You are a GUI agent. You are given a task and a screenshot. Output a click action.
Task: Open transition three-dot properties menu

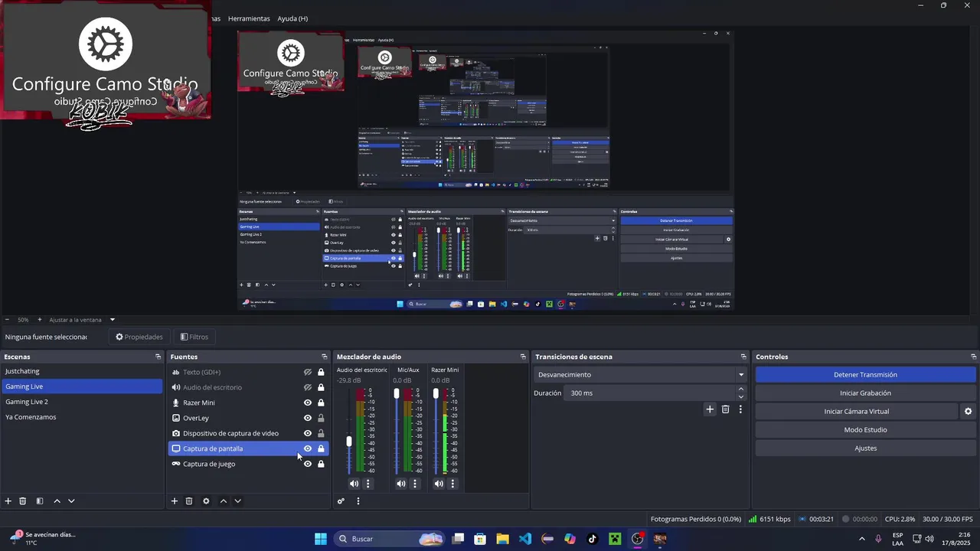[x=740, y=409]
